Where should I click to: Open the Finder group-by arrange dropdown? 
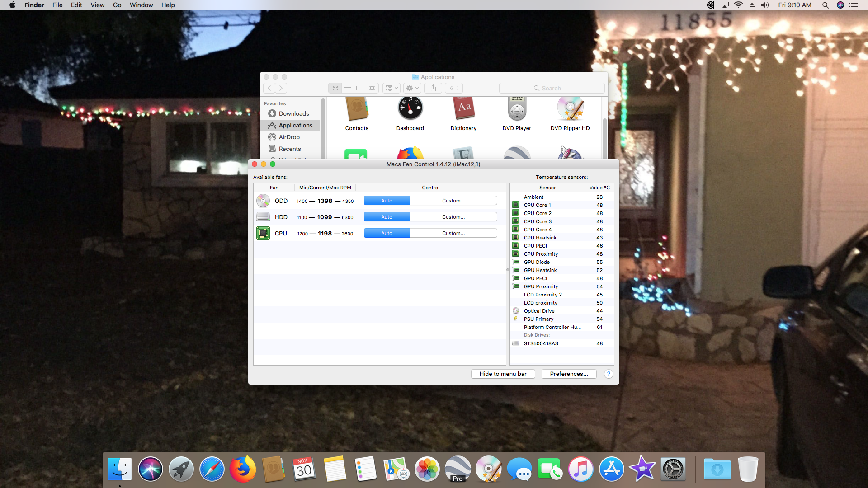(392, 88)
